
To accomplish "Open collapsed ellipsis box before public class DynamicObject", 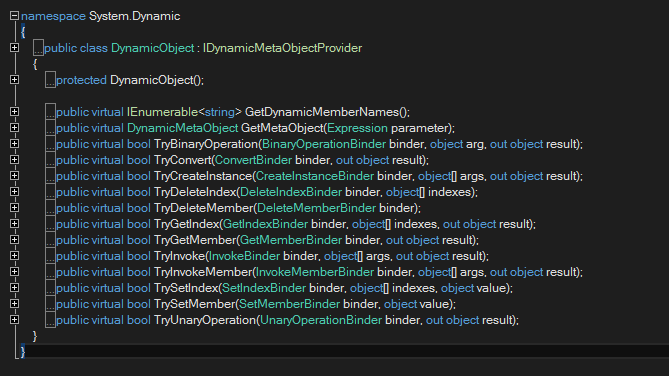I will click(x=38, y=48).
